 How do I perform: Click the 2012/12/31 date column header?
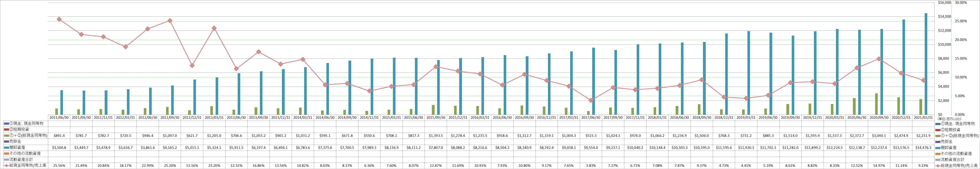pyautogui.click(x=192, y=118)
